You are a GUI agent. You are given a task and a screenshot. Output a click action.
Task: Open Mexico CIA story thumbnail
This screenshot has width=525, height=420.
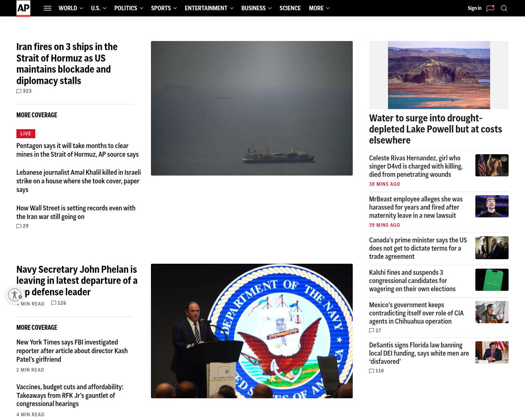[492, 312]
